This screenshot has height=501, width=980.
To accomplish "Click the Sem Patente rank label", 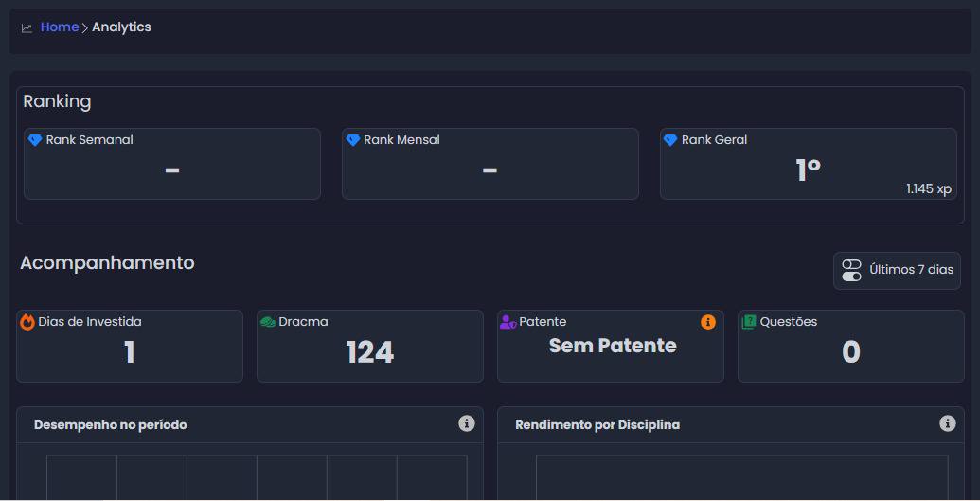I will tap(613, 346).
